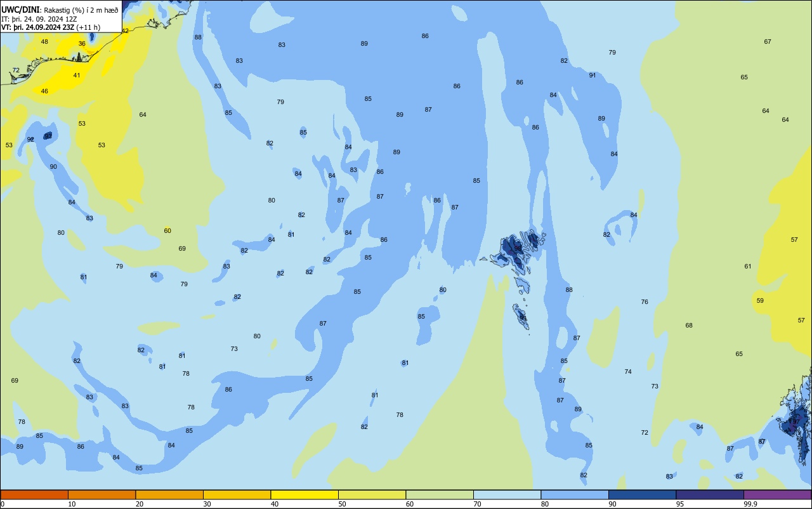The width and height of the screenshot is (812, 509).
Task: Click the 'VT: þri. 24.09.2024 23Z (+11 h)' line
Action: coord(51,27)
